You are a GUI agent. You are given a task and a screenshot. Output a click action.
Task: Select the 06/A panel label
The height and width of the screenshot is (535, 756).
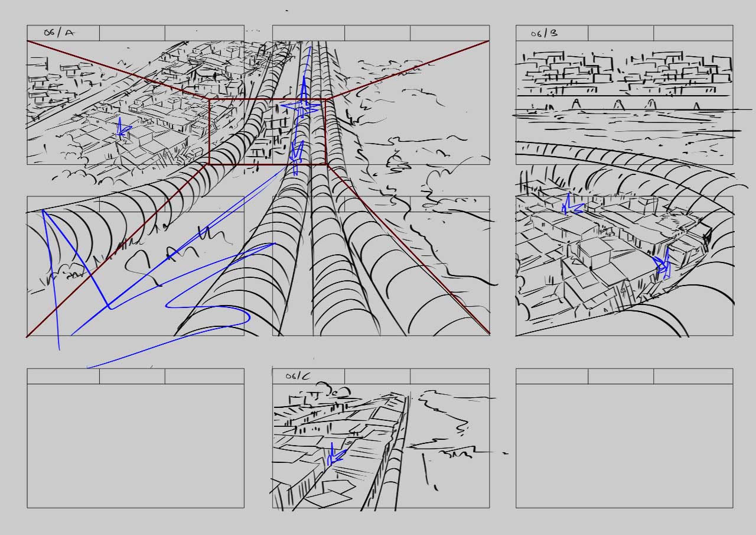[58, 33]
